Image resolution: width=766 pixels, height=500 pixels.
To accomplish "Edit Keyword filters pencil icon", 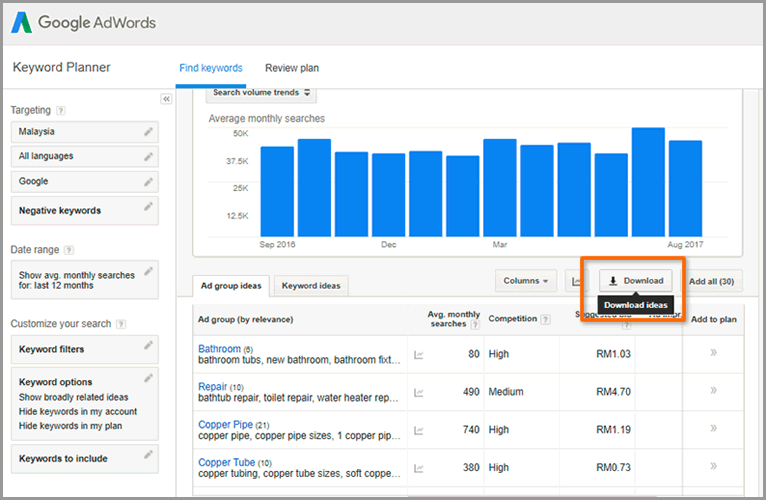I will pos(149,345).
